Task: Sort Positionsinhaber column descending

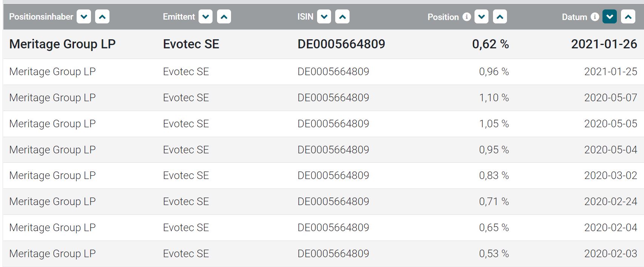Action: 84,17
